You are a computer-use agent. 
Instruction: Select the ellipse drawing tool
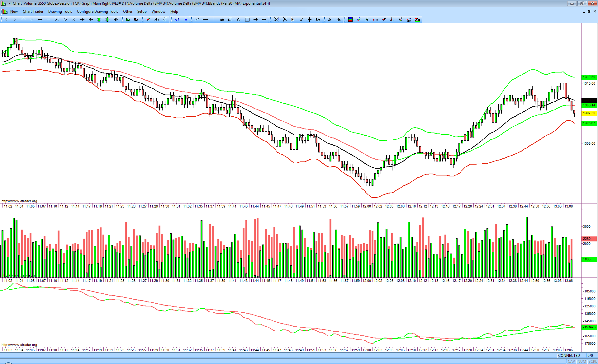239,20
